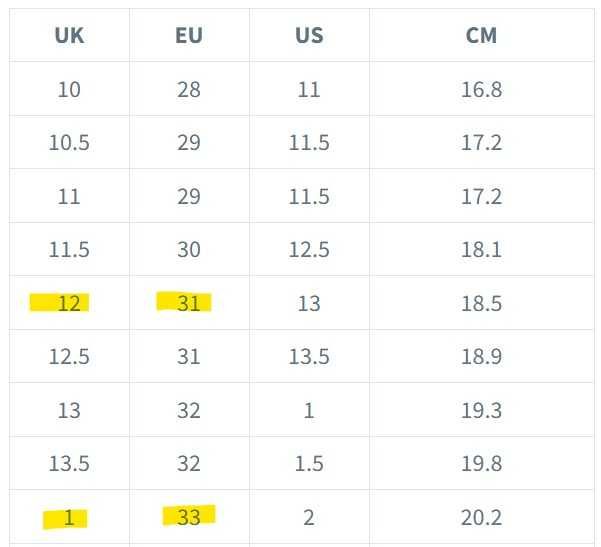Click the 16.8 CM cell
Image resolution: width=601 pixels, height=547 pixels.
(481, 90)
